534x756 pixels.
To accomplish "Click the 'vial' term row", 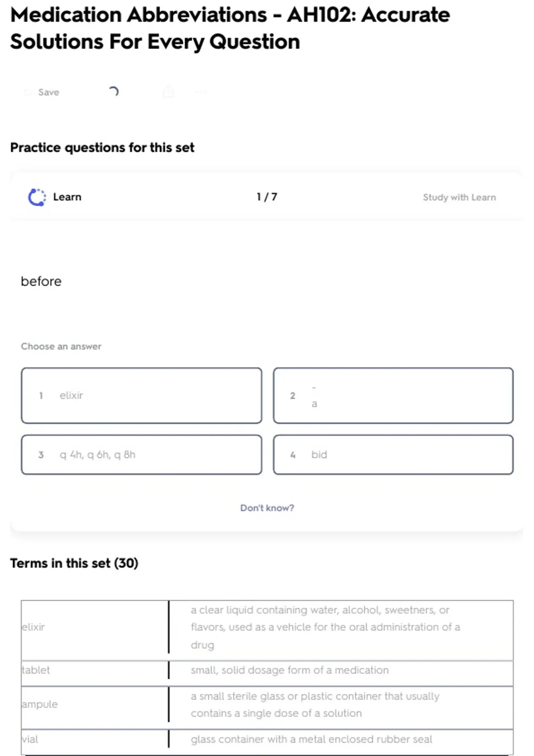I will coord(30,739).
